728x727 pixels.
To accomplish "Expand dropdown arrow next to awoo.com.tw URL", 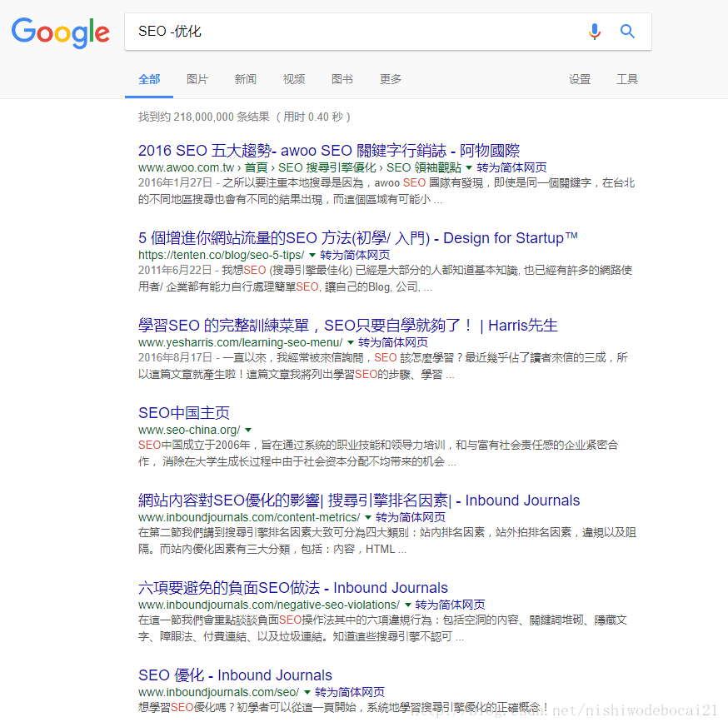I will [468, 167].
